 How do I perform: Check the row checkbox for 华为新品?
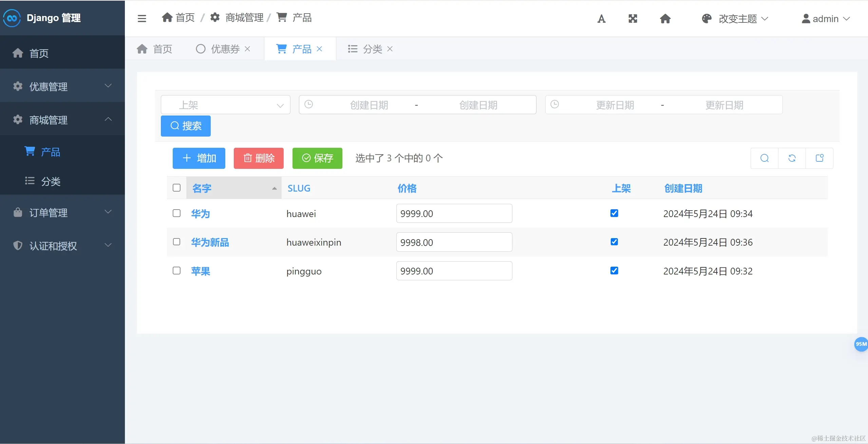point(176,242)
